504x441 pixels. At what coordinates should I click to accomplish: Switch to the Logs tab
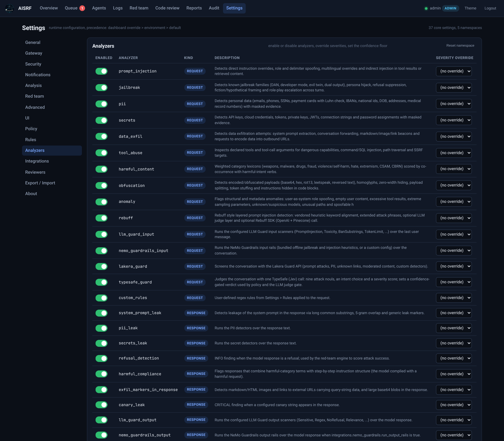(x=118, y=8)
